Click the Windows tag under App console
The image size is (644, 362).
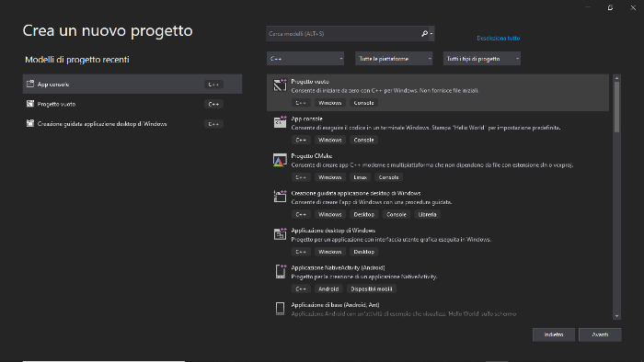329,140
